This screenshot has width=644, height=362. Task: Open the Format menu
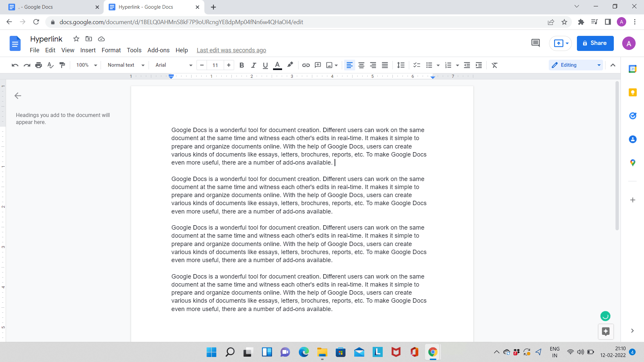point(111,50)
